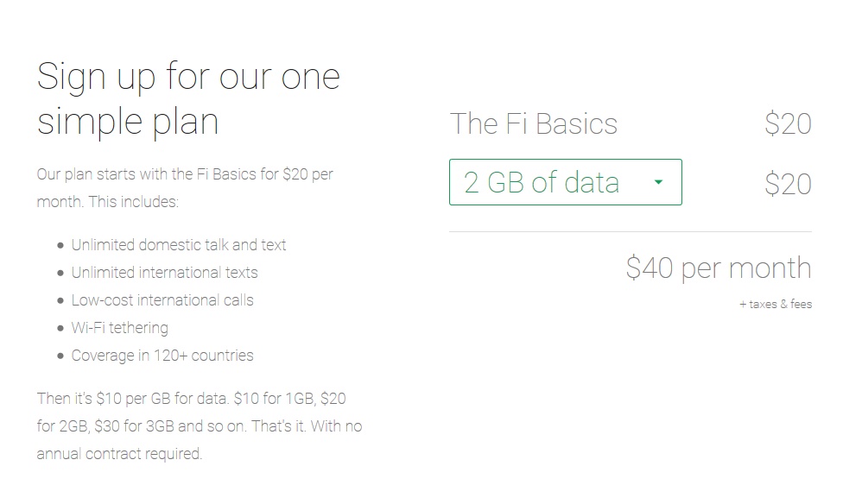Expand the 2 GB of data selector

[565, 182]
